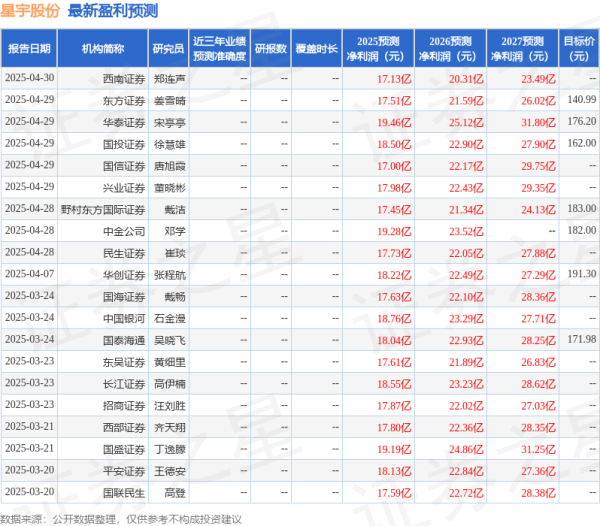
Task: Select the 覆盖时长 column header
Action: click(x=315, y=48)
